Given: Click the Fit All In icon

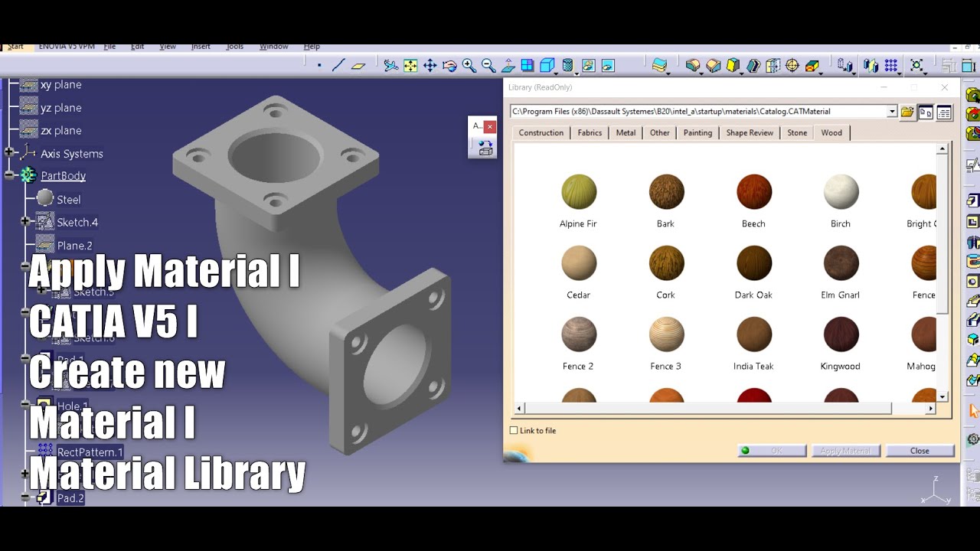Looking at the screenshot, I should point(410,66).
